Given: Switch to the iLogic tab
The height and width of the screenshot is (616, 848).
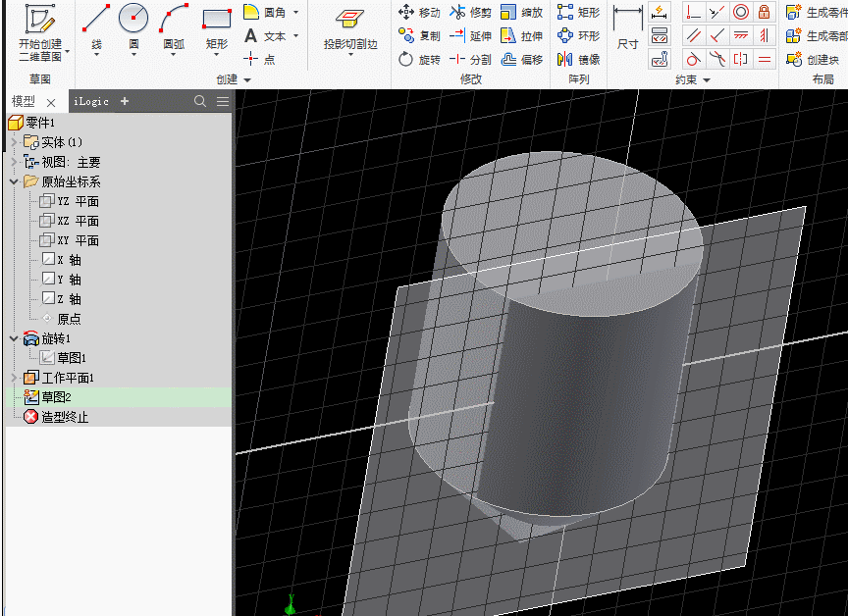Looking at the screenshot, I should click(x=91, y=101).
